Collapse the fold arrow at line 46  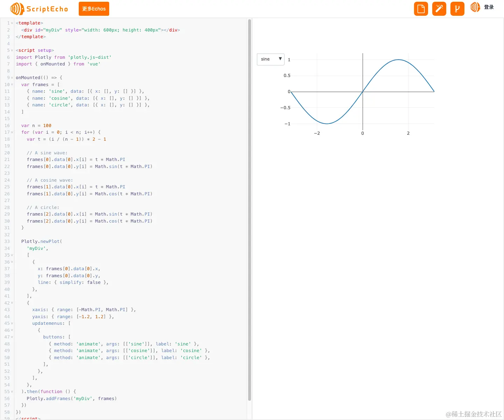[x=12, y=330]
